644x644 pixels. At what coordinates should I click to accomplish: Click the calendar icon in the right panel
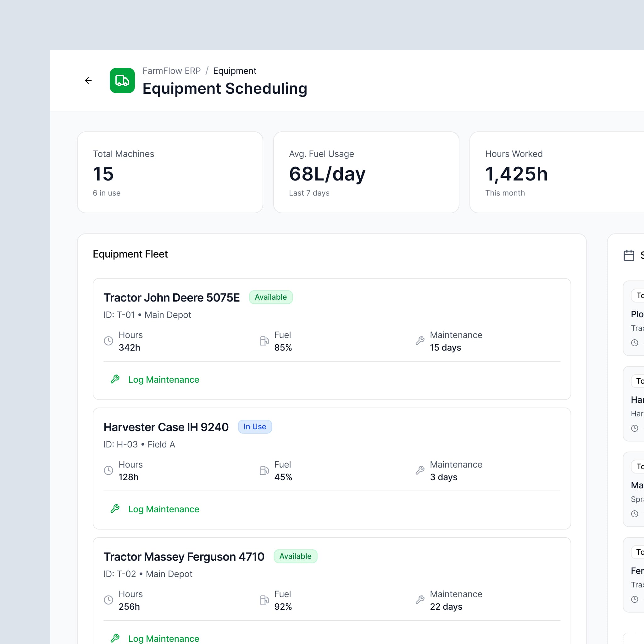tap(629, 255)
